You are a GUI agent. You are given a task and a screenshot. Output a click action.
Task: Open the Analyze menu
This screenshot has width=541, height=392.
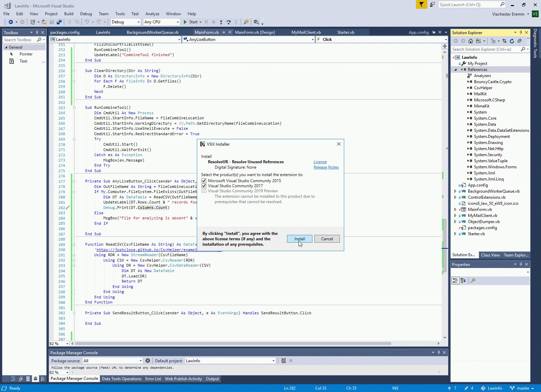(152, 14)
